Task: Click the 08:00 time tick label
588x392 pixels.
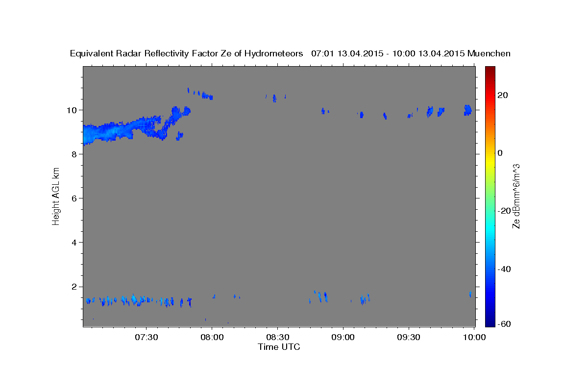Action: 212,337
